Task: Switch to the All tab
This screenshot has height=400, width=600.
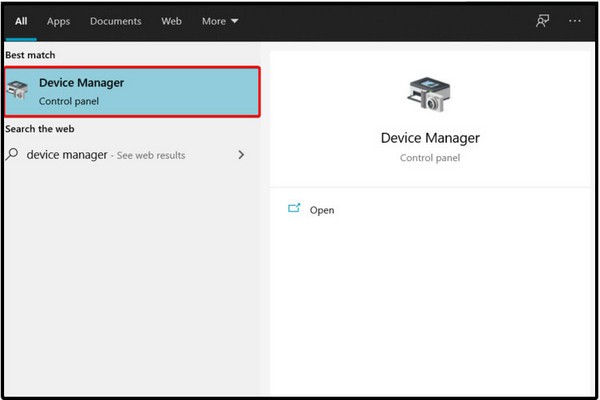Action: pyautogui.click(x=20, y=21)
